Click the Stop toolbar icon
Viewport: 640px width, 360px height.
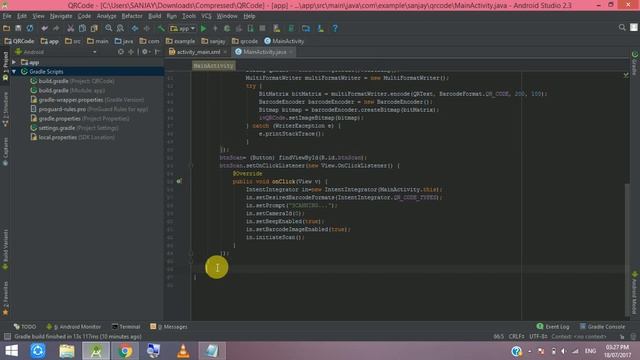tap(262, 28)
